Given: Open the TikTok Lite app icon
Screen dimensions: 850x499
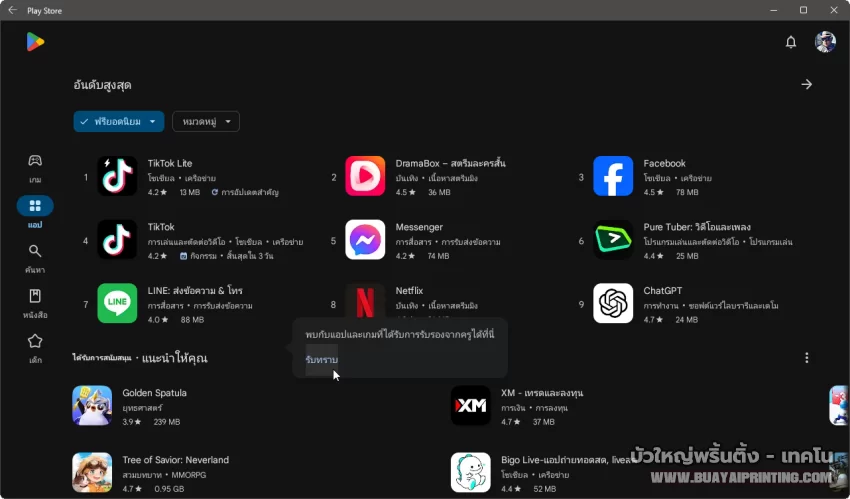Looking at the screenshot, I should coord(117,177).
